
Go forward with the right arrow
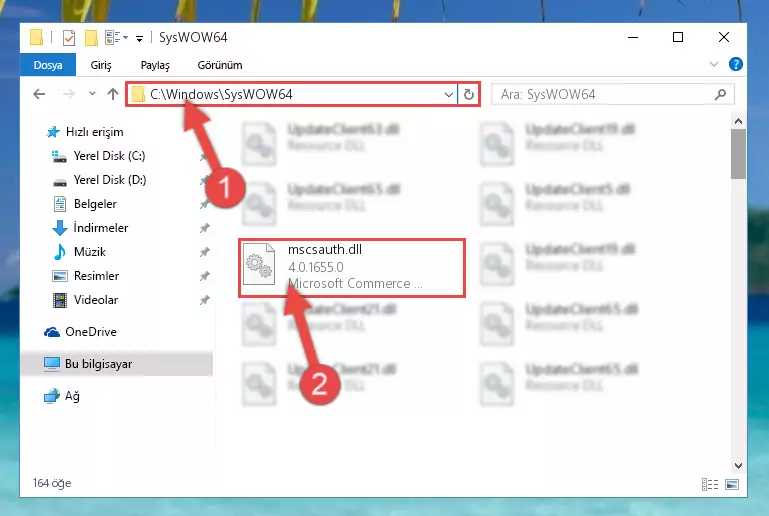[x=69, y=94]
